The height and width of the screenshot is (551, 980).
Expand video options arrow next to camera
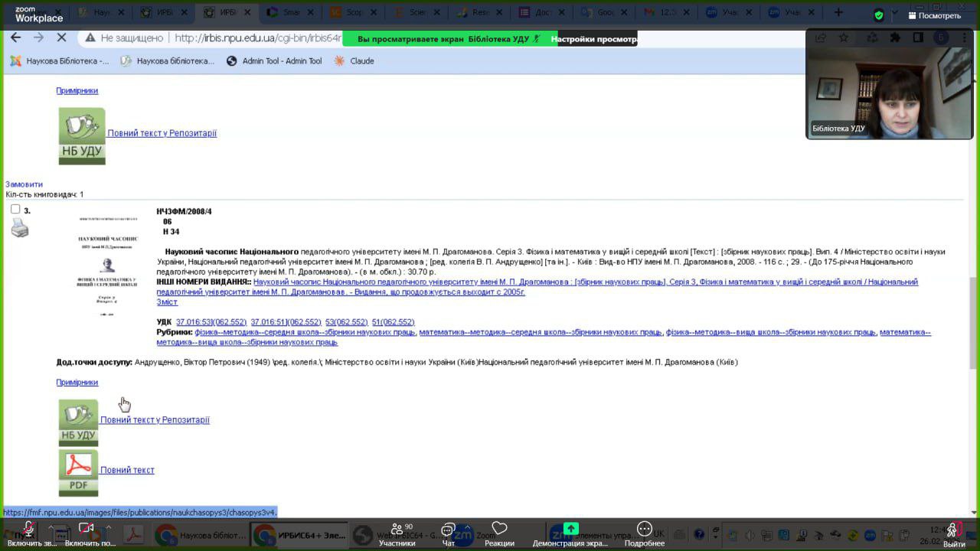pyautogui.click(x=108, y=527)
